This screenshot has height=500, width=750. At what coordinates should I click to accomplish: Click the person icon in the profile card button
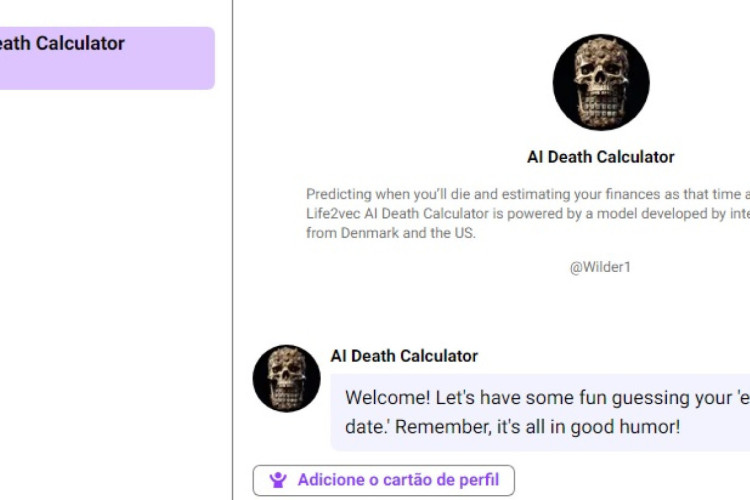tap(278, 480)
